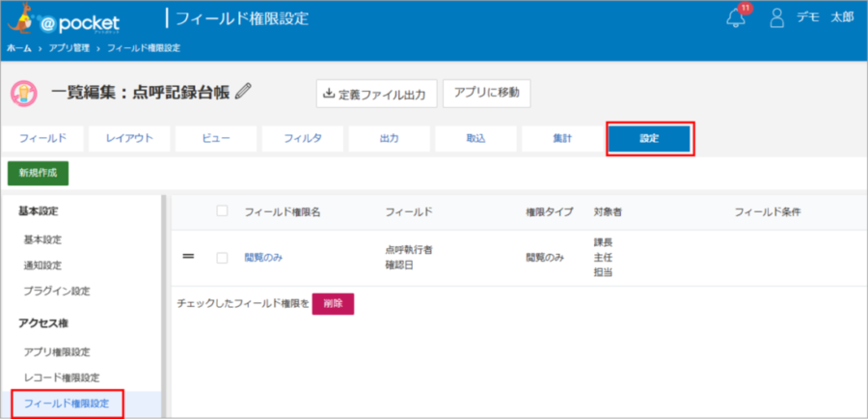Screen dimensions: 868x419
Task: Click the デモ 太郎 user name
Action: [x=825, y=17]
